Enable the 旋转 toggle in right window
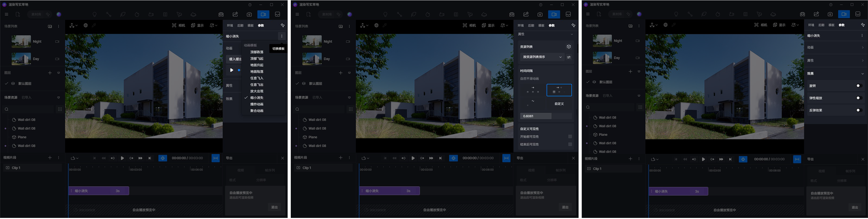The image size is (868, 219). (859, 86)
